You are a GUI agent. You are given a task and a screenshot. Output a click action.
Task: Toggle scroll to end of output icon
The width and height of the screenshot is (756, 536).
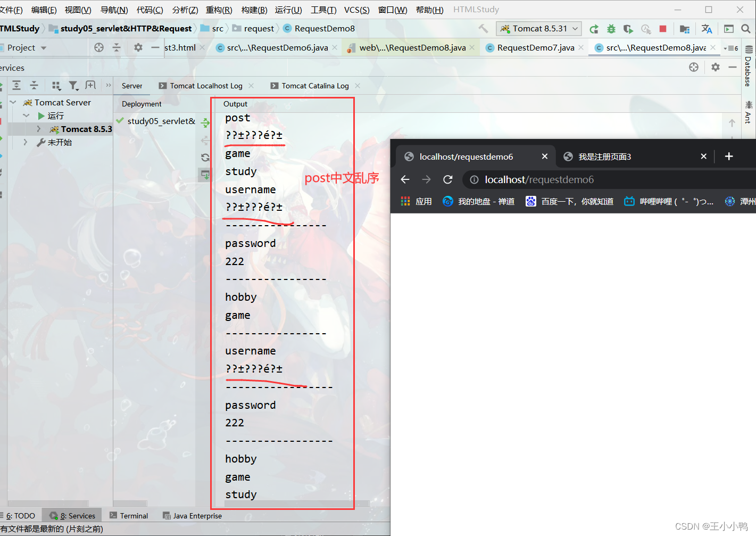pyautogui.click(x=205, y=175)
